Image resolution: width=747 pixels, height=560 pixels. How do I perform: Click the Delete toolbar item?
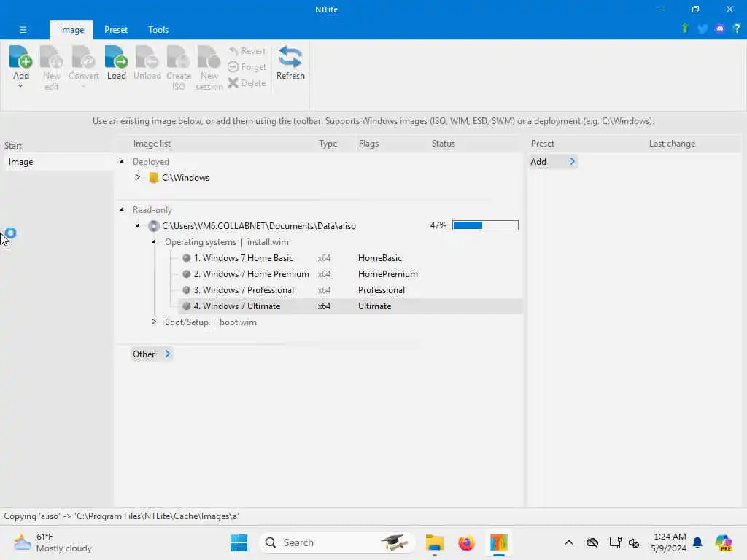tap(247, 83)
